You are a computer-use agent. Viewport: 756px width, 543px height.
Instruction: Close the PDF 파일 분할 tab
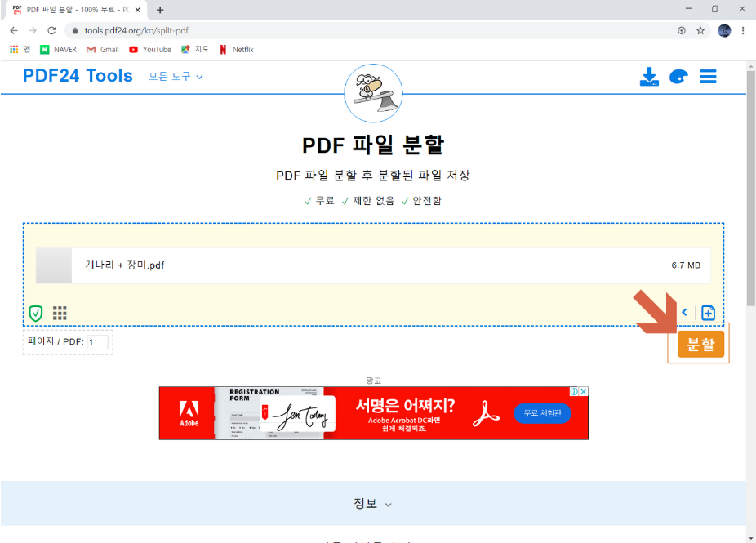coord(137,10)
